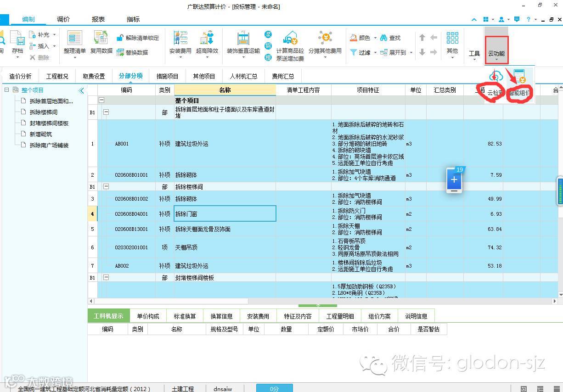The height and width of the screenshot is (392, 563).
Task: Click the green level meter at right edge
Action: click(x=560, y=191)
